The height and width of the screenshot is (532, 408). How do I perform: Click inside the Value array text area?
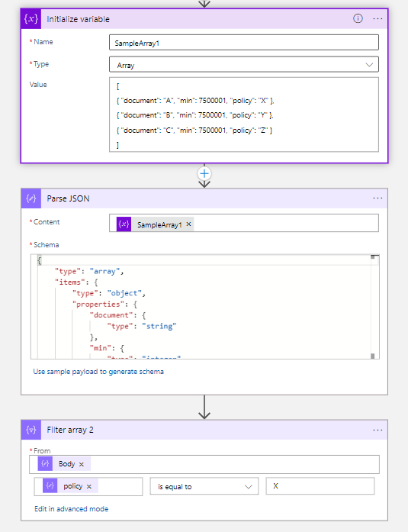243,114
